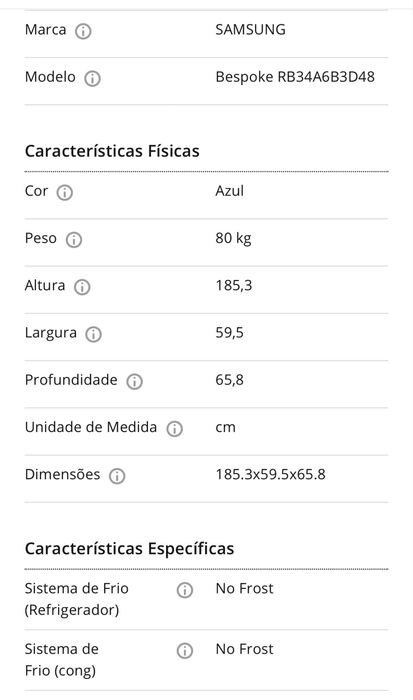Select the 185.3x59.5x65.8 dimensions value

[271, 474]
